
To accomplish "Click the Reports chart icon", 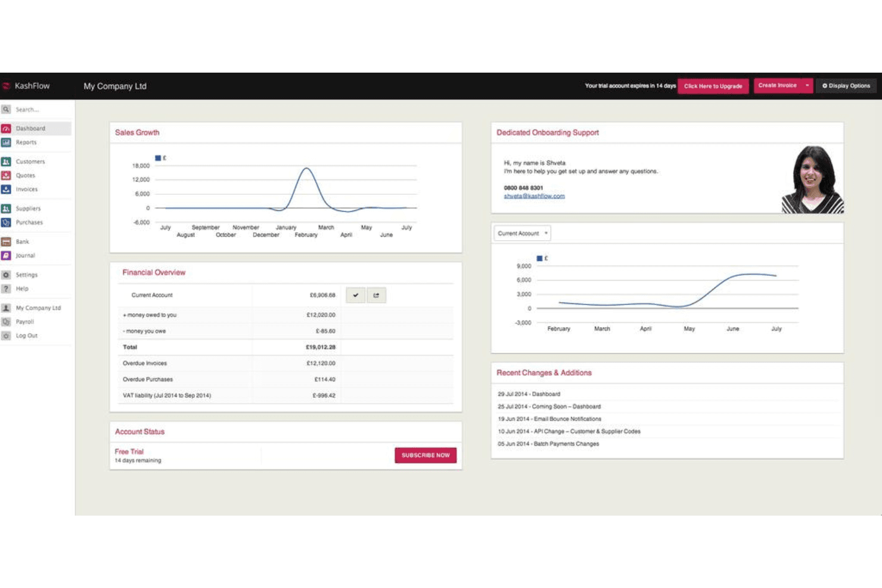I will click(x=6, y=142).
